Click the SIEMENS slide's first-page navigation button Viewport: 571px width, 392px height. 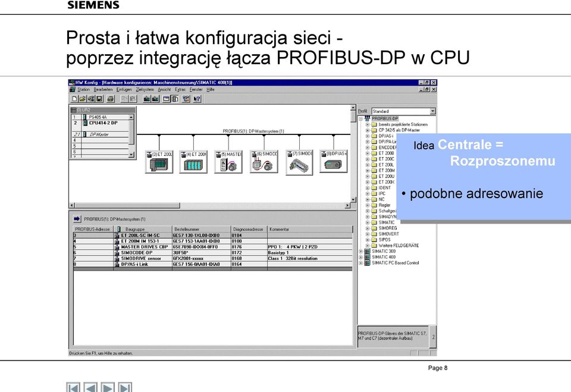(x=73, y=387)
